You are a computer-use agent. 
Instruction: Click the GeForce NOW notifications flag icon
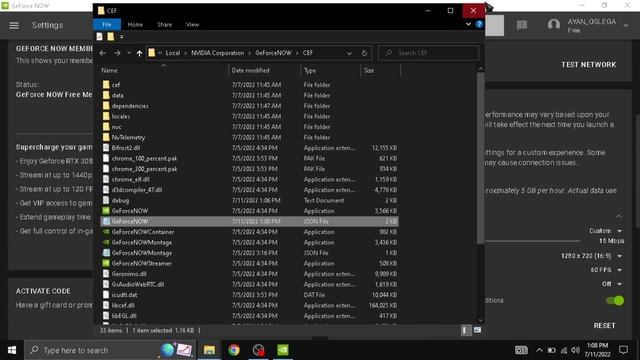[522, 25]
